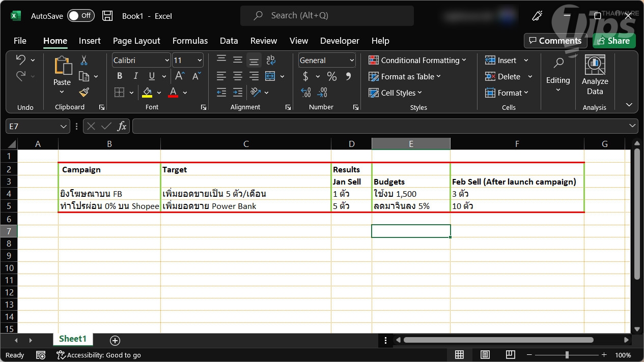Click the Search box in title bar
The width and height of the screenshot is (644, 362).
click(x=327, y=16)
